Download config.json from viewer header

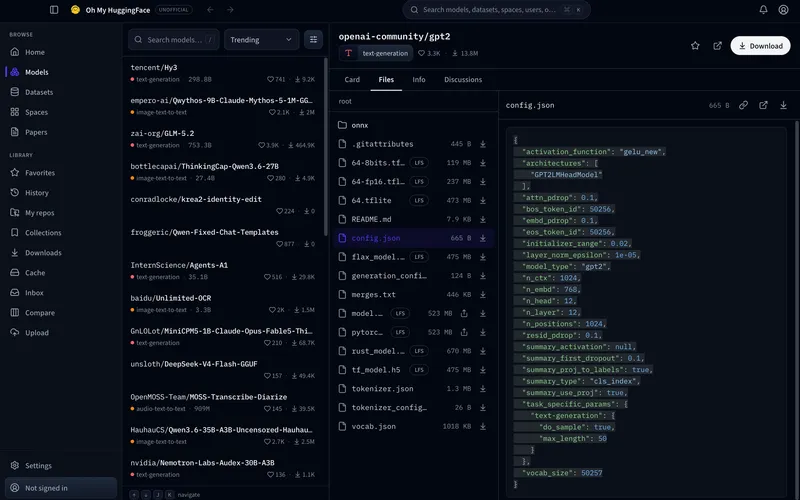783,105
